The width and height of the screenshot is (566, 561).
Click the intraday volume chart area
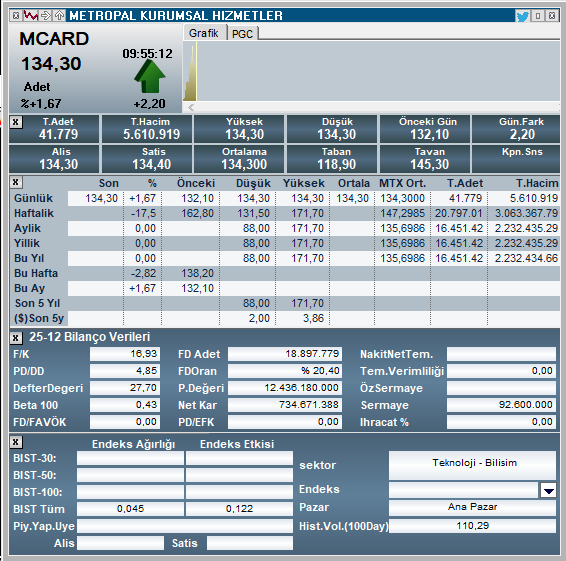pos(372,71)
